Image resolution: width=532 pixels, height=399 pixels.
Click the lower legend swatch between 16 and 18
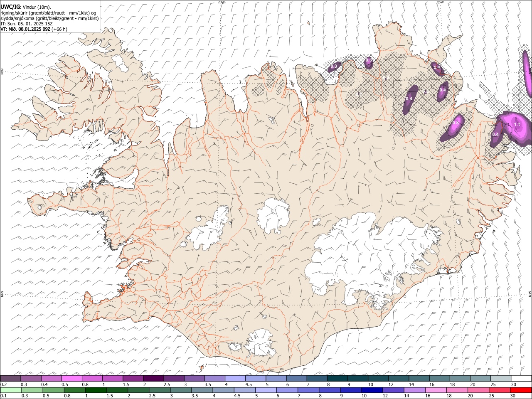coord(436,390)
